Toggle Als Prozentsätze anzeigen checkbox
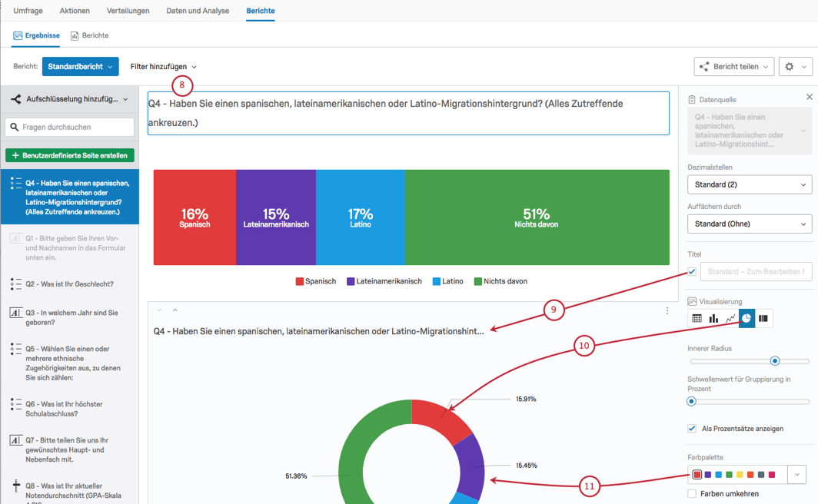Screen dimensions: 818x504 coord(692,429)
